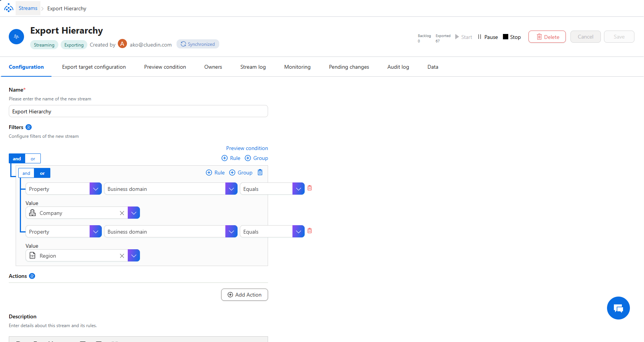Screen dimensions: 644x342
Task: Open the Equals operator dropdown for Region rule
Action: pyautogui.click(x=299, y=232)
